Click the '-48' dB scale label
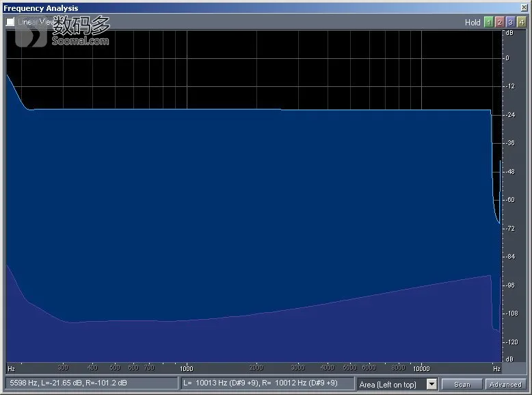 click(x=511, y=172)
